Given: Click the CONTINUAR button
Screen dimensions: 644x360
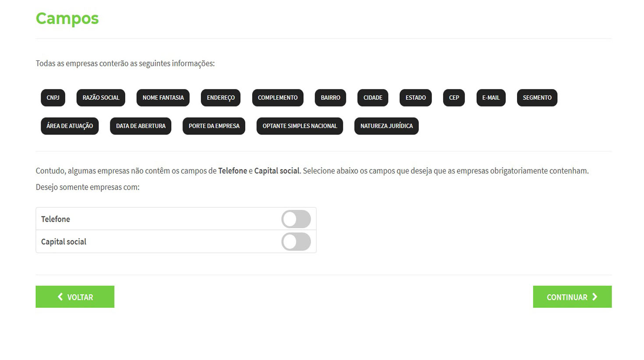Looking at the screenshot, I should (572, 297).
